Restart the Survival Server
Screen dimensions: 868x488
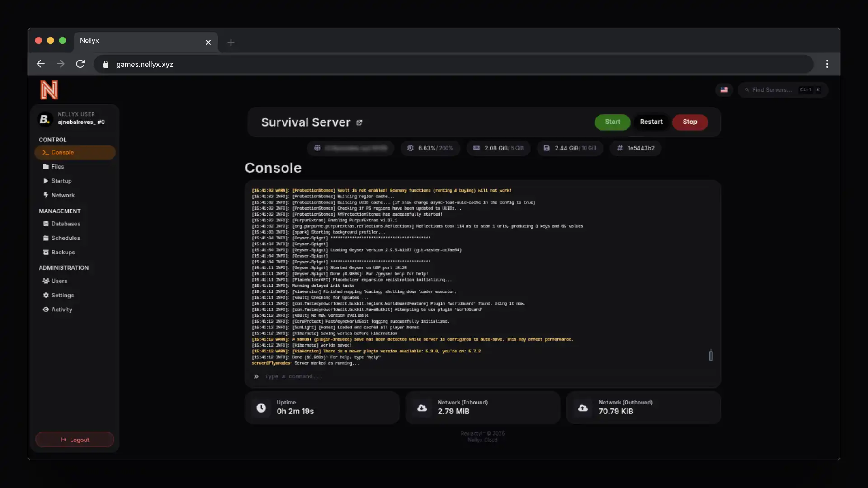651,122
